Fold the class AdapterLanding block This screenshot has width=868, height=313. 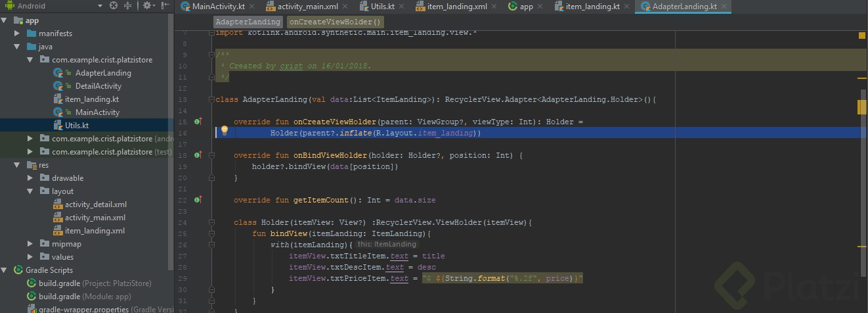click(x=212, y=100)
